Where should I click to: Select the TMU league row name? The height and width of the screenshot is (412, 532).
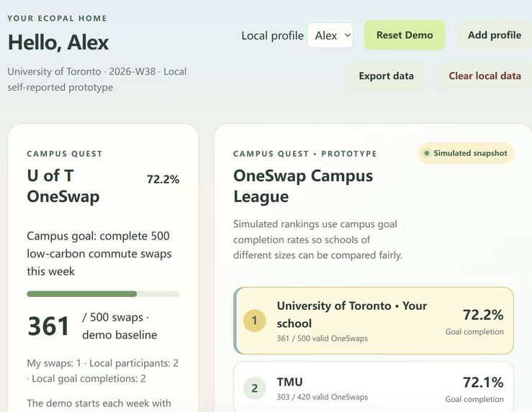coord(289,382)
